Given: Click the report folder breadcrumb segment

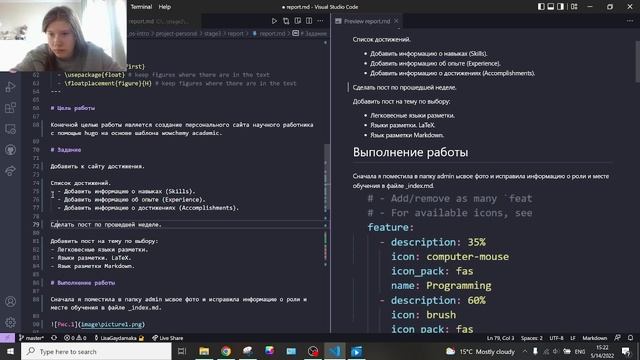Looking at the screenshot, I should [x=236, y=33].
